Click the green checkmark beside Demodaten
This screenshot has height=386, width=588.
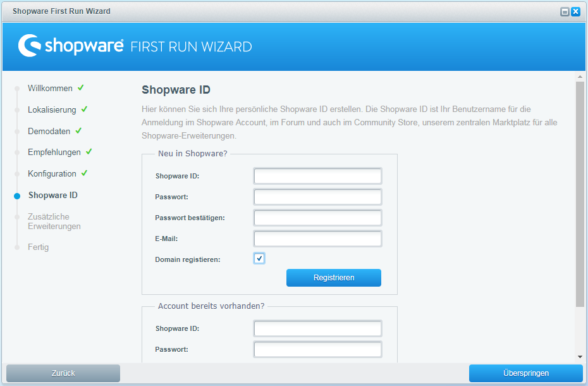tap(78, 130)
